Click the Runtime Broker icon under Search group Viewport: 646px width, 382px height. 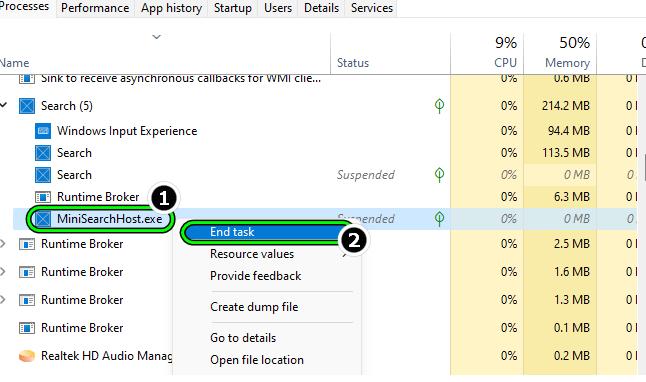pyautogui.click(x=43, y=197)
